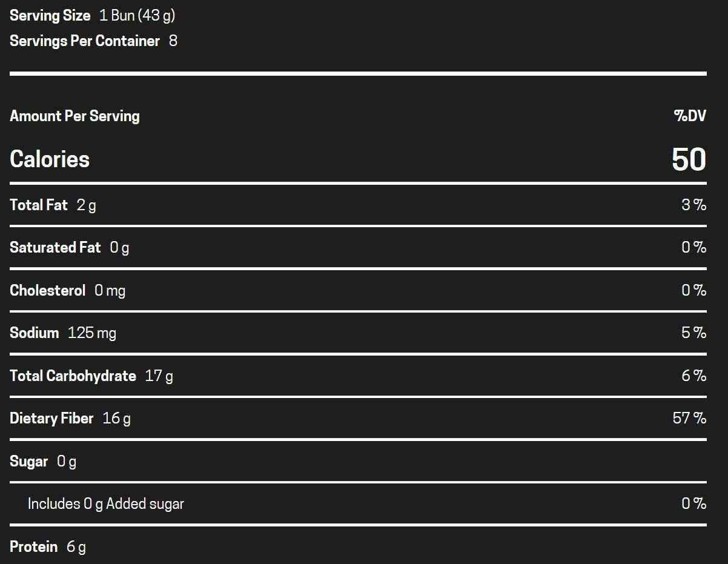The image size is (728, 564).
Task: Click the Saturated Fat label
Action: tap(55, 248)
